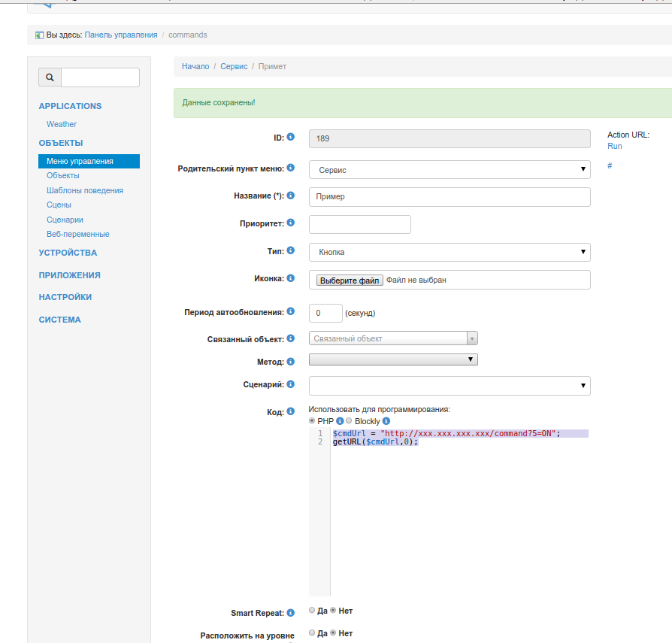
Task: Click the Название text field
Action: pyautogui.click(x=450, y=197)
